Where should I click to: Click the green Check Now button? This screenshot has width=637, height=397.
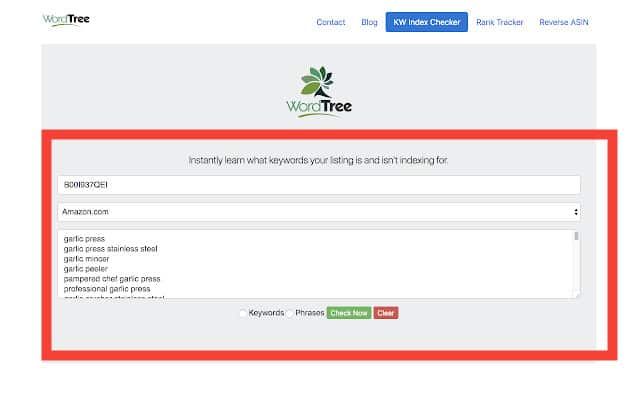click(x=349, y=313)
